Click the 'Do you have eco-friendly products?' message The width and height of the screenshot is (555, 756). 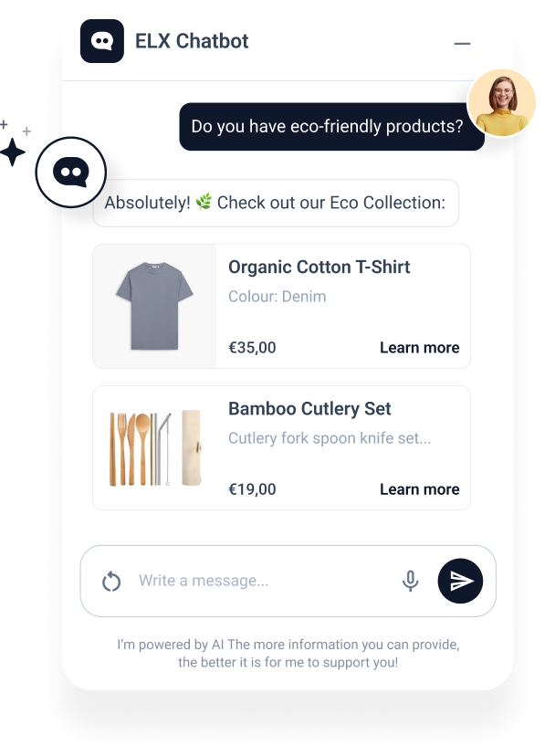pos(327,127)
